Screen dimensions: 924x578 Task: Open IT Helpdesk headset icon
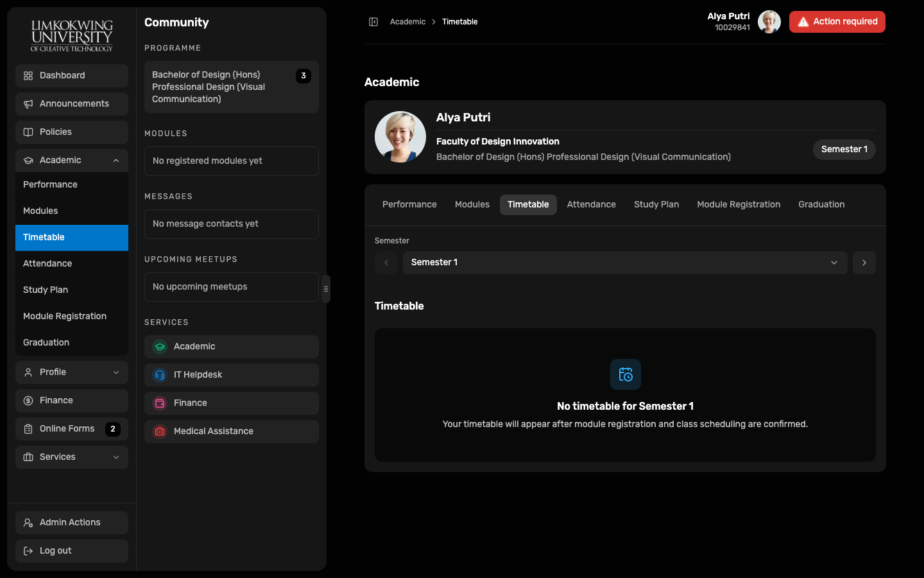coord(160,375)
